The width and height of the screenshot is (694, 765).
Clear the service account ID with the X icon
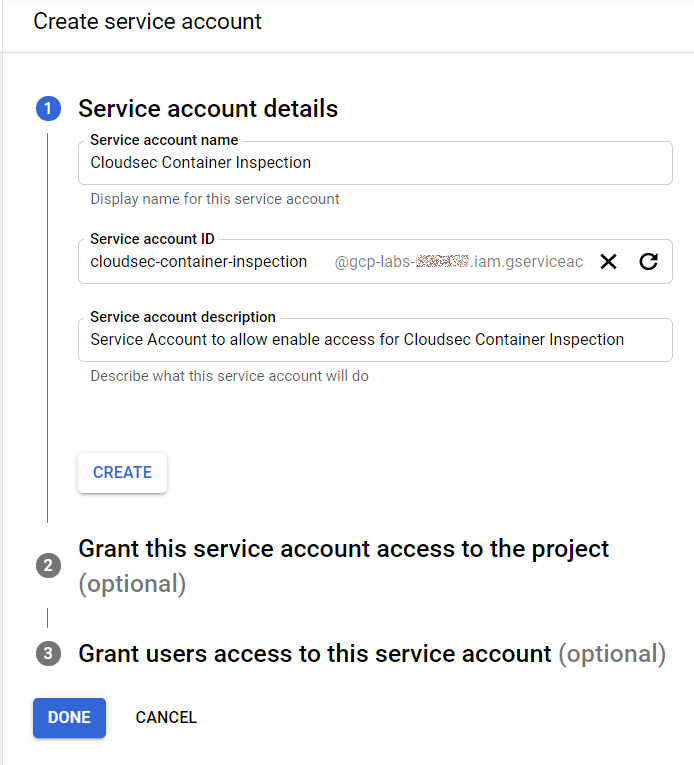(x=608, y=262)
